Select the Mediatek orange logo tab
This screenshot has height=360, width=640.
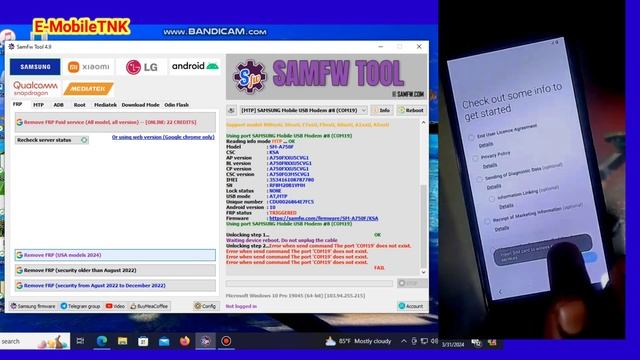click(x=88, y=89)
